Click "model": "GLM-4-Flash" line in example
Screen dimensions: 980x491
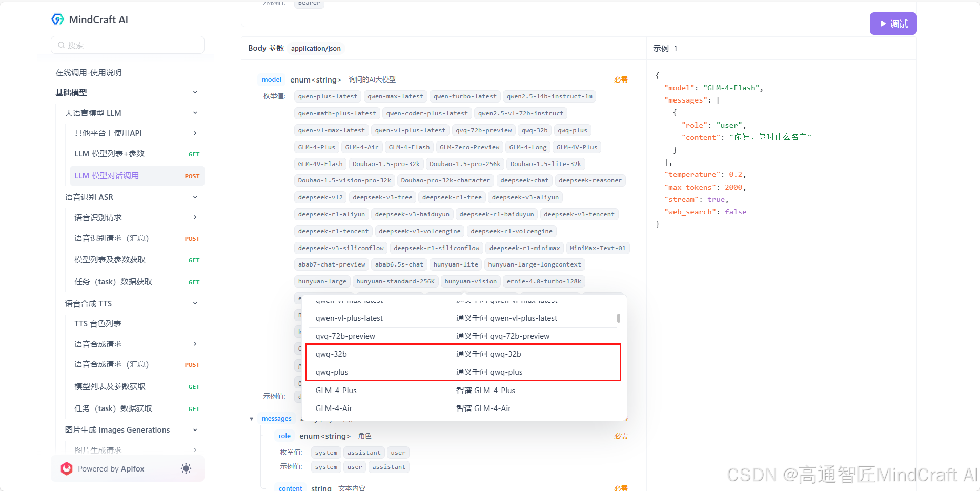[x=713, y=88]
